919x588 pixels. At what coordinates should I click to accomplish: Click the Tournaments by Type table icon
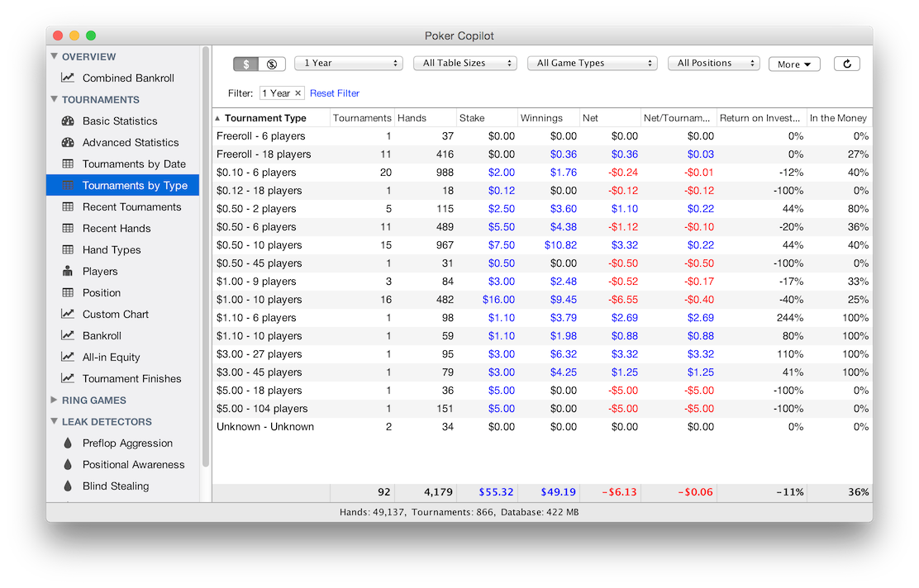[x=68, y=185]
